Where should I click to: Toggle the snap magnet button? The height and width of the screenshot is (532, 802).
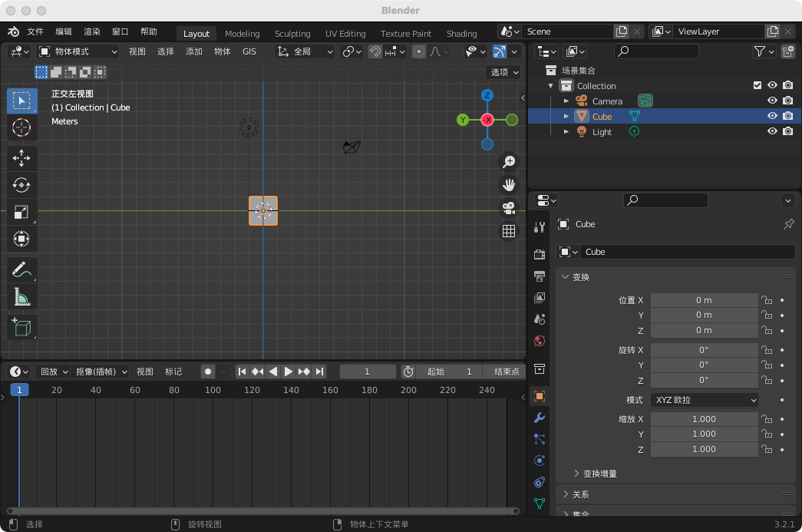[375, 51]
